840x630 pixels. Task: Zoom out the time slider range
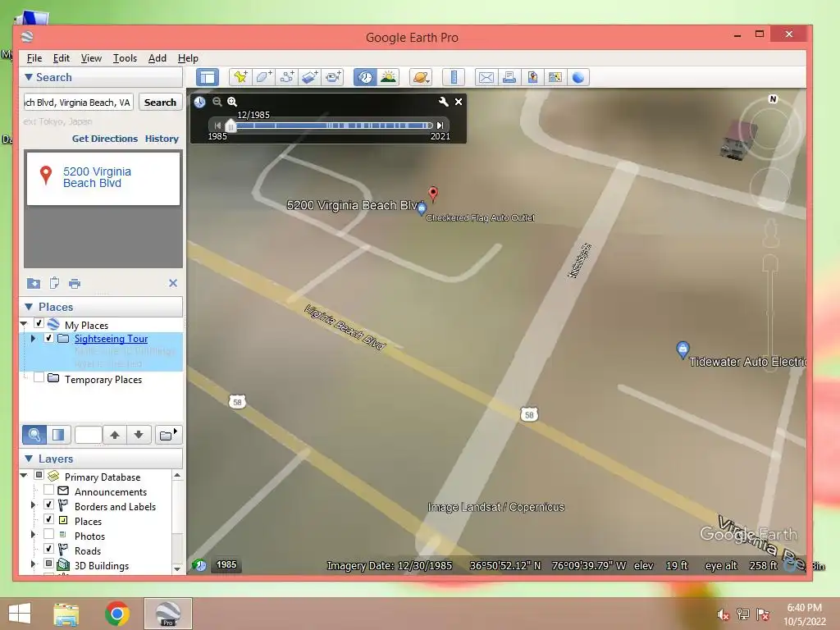pyautogui.click(x=217, y=101)
